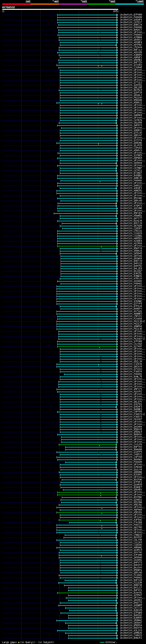Click label UniRef100_Q8WMS6
The height and width of the screenshot is (644, 146).
click(x=131, y=326)
